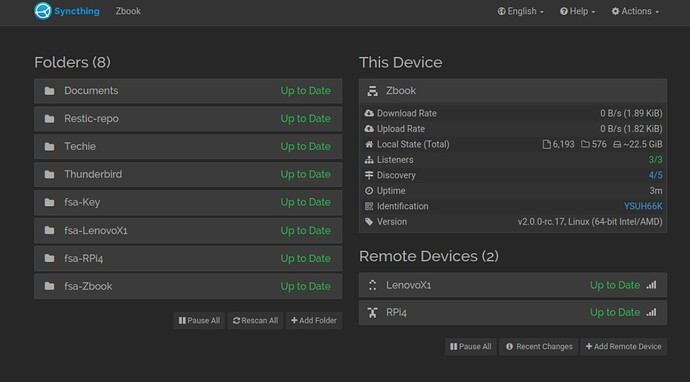690x382 pixels.
Task: Click the fsa-Zbook folder icon
Action: (49, 286)
